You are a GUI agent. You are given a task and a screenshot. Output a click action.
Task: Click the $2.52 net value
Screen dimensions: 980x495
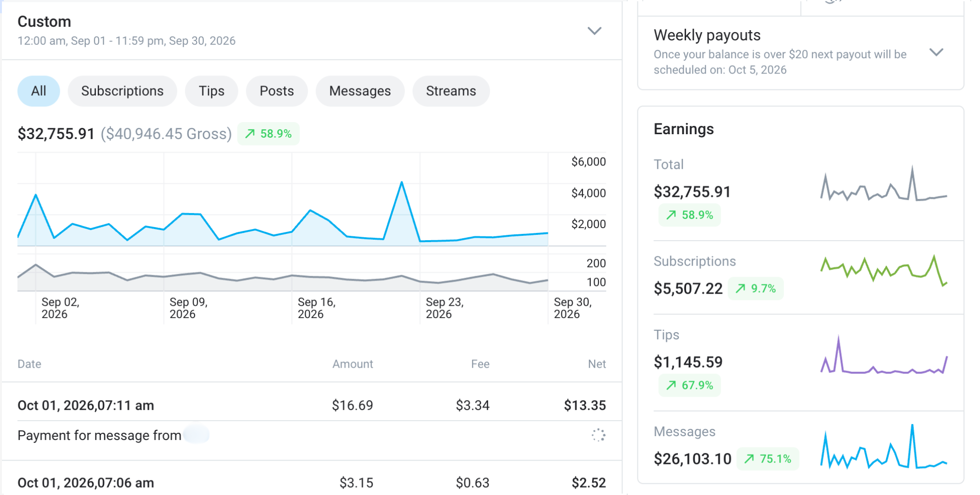(589, 483)
